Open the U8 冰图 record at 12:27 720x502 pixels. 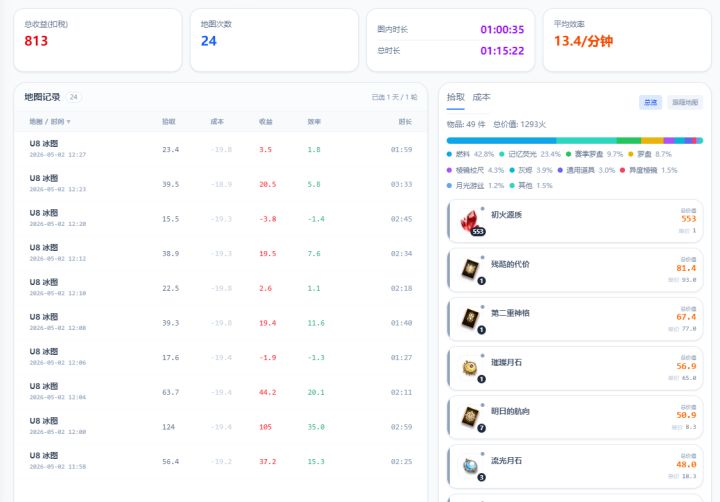point(220,149)
